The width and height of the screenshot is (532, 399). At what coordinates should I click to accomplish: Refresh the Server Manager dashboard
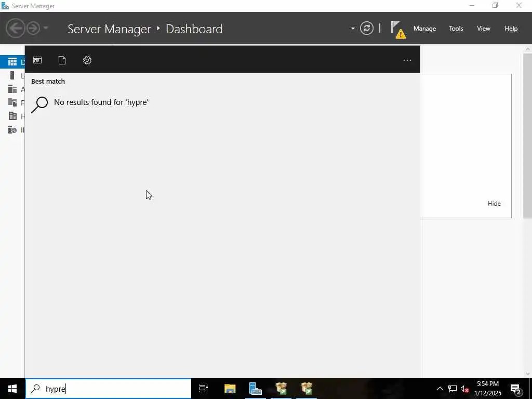[366, 28]
